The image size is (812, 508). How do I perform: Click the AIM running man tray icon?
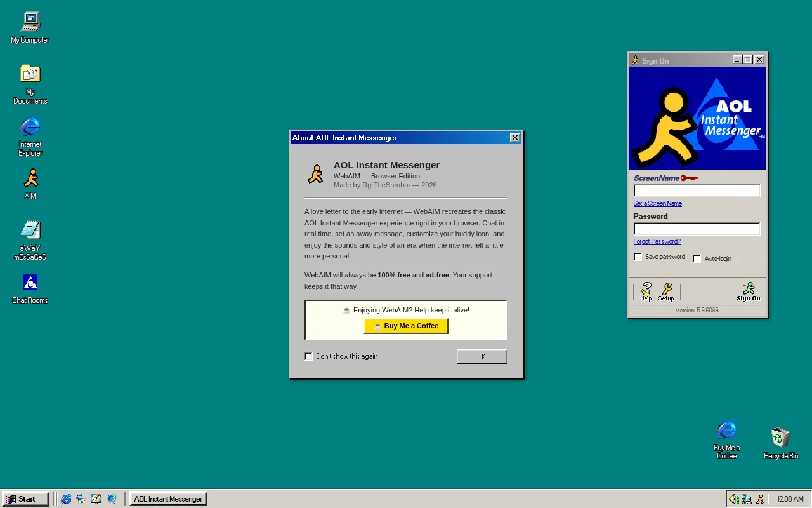[760, 499]
